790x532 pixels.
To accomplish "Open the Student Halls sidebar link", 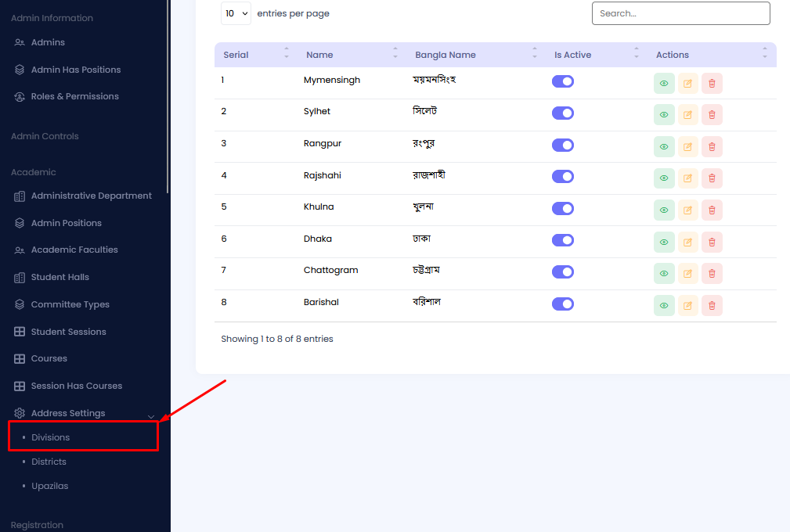I will (x=60, y=277).
